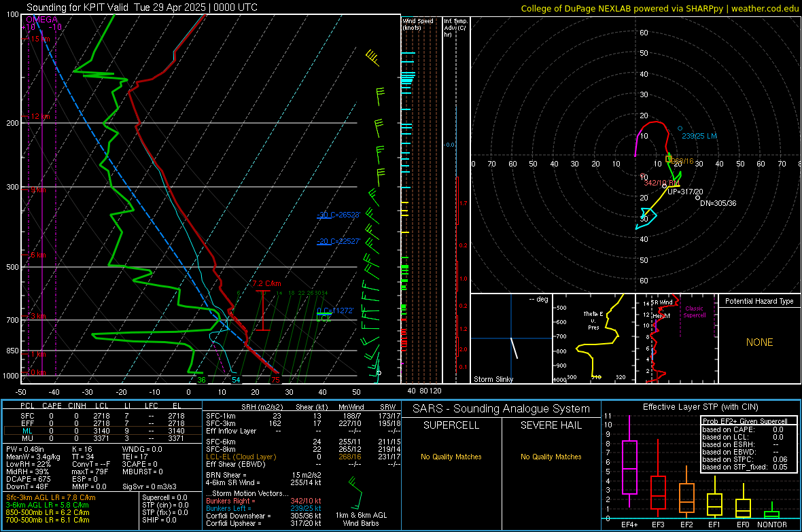Click 'No Quality Matches' under SEVERE HAIL

pyautogui.click(x=551, y=457)
